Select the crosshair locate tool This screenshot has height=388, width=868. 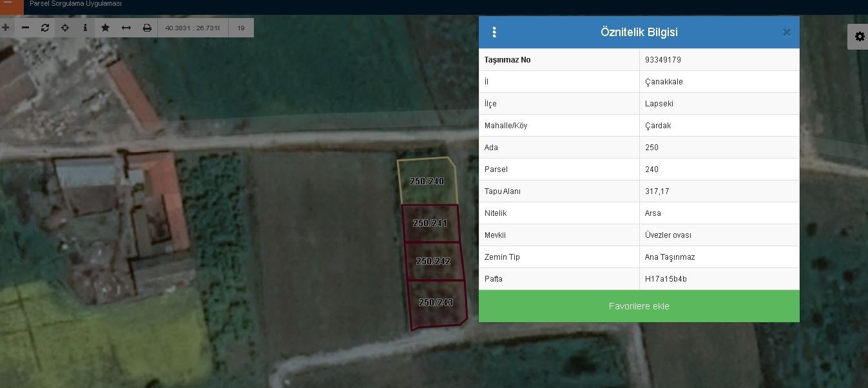pyautogui.click(x=65, y=28)
